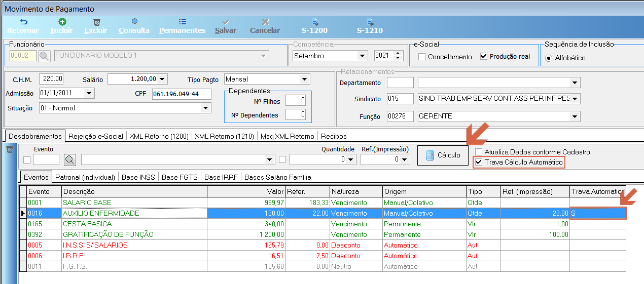Open the Departamento dropdown

pyautogui.click(x=575, y=83)
